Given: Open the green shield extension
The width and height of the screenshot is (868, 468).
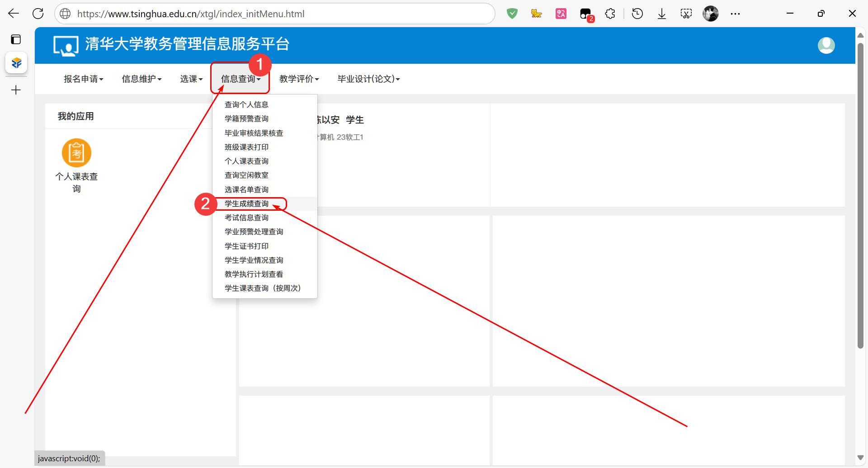Looking at the screenshot, I should click(512, 14).
